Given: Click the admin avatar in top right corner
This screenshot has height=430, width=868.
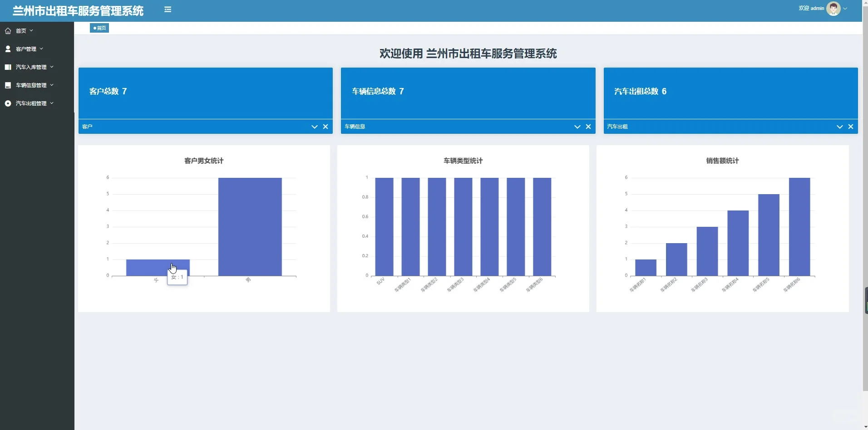Looking at the screenshot, I should click(834, 8).
